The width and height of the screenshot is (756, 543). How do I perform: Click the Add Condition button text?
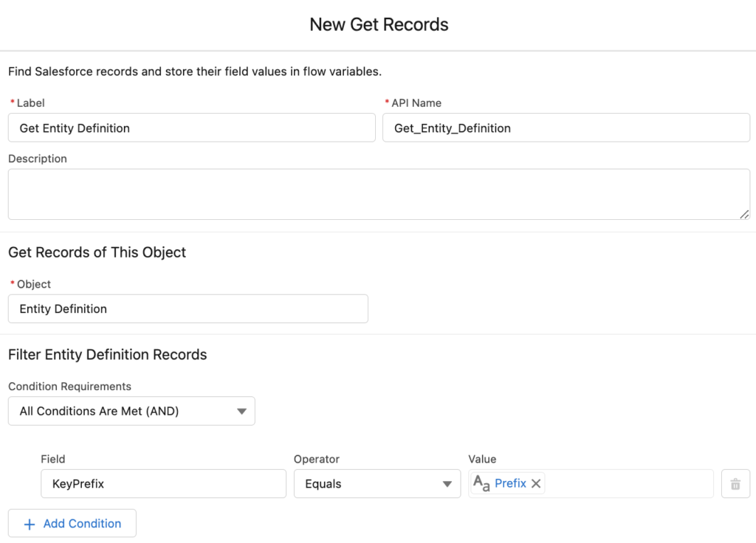coord(82,524)
